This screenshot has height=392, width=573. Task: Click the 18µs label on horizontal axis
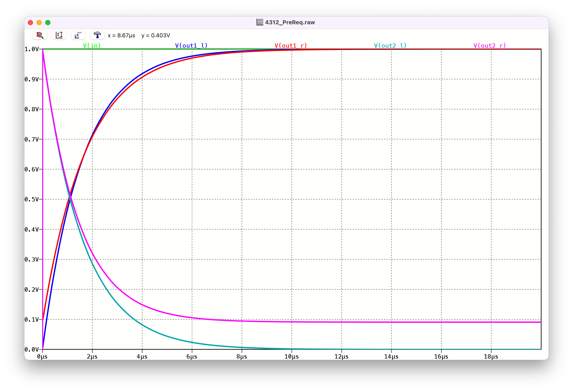coord(491,357)
